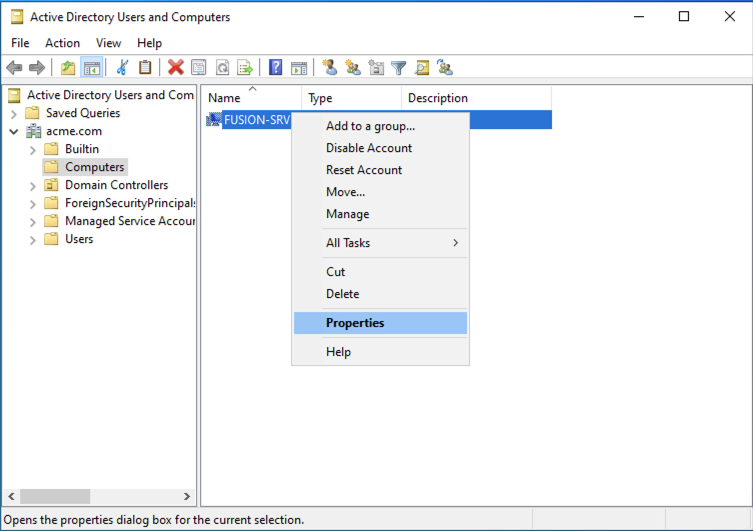Image resolution: width=753 pixels, height=531 pixels.
Task: Select the Builtin tree item
Action: click(82, 149)
